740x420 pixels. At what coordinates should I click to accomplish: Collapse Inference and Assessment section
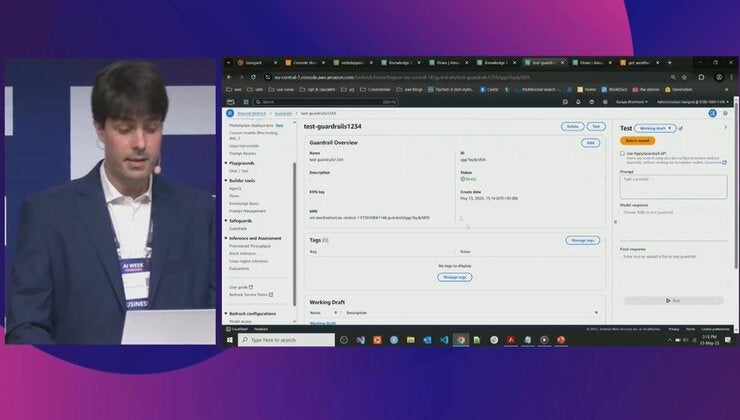coord(226,238)
